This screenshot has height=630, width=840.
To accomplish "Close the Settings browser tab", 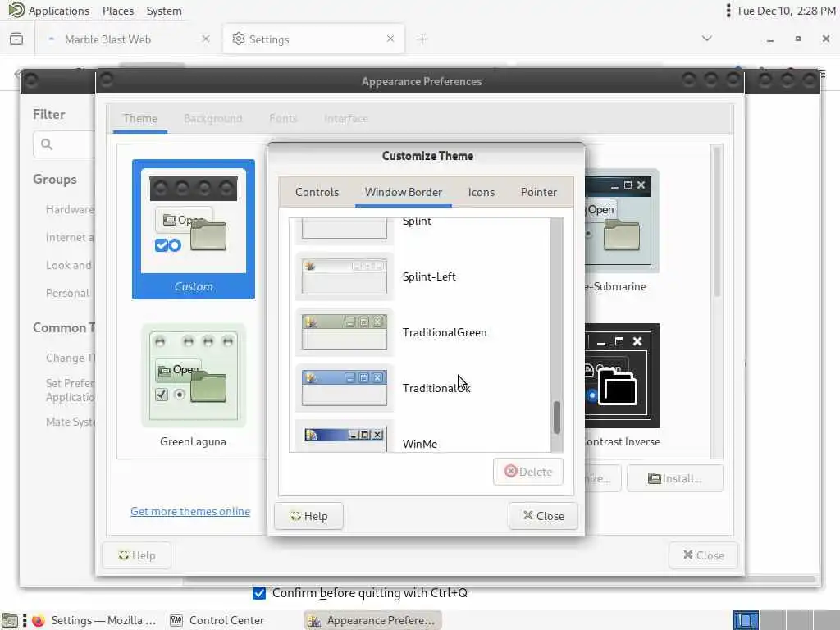I will [390, 39].
